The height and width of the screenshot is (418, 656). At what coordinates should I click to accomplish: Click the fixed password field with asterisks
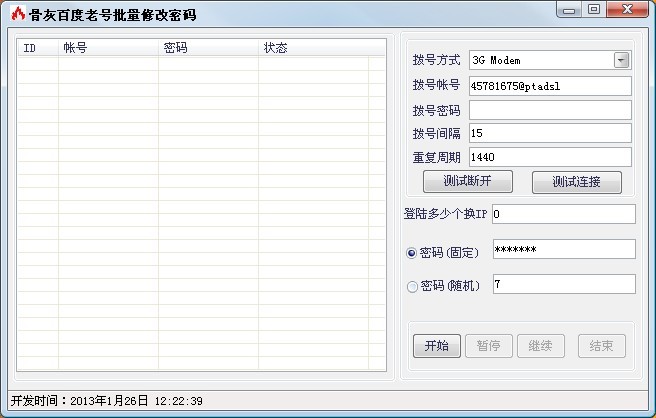564,249
